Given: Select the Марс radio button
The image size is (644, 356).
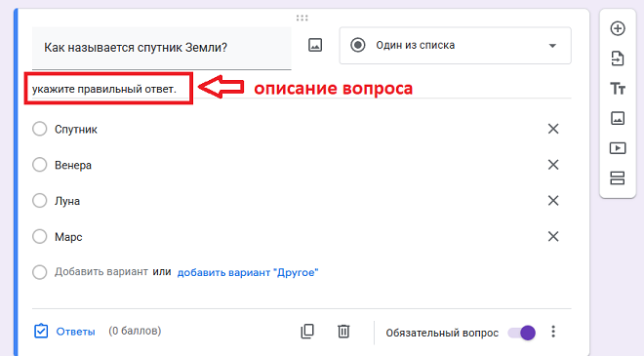Looking at the screenshot, I should [x=39, y=236].
